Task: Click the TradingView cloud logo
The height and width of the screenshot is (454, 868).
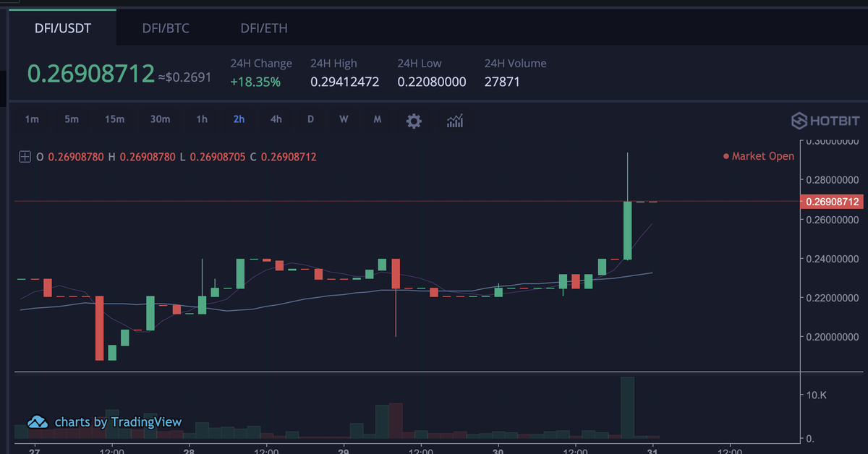Action: [x=38, y=422]
